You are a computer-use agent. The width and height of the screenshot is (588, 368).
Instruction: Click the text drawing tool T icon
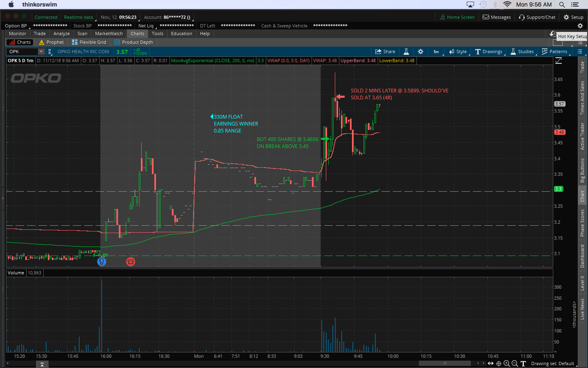523,364
